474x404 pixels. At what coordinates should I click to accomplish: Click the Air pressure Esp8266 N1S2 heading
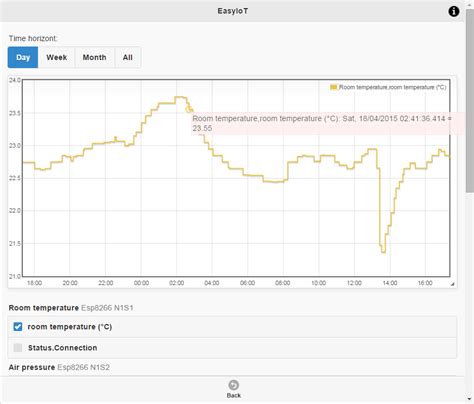tap(59, 367)
